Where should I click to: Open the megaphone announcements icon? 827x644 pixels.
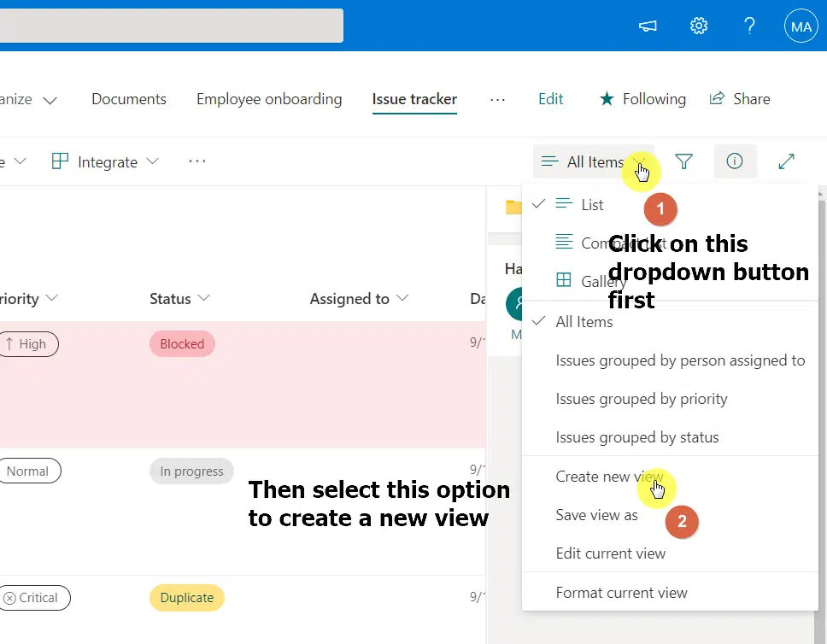click(x=648, y=26)
